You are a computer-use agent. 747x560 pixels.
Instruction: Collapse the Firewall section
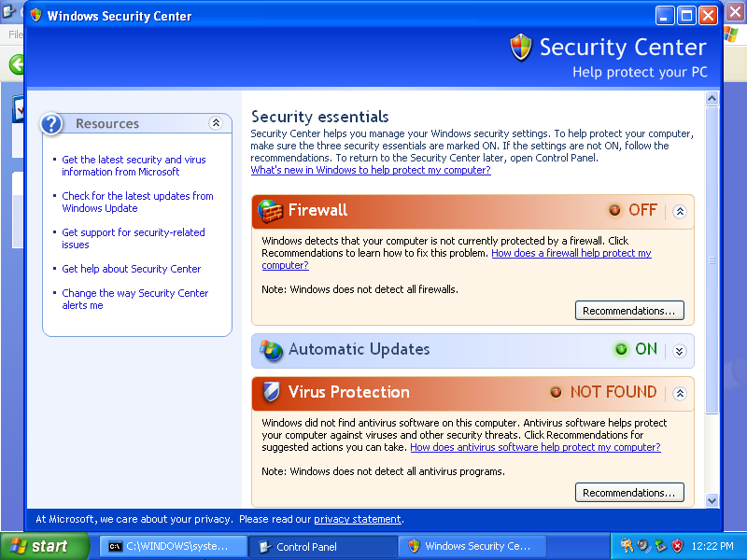click(680, 212)
